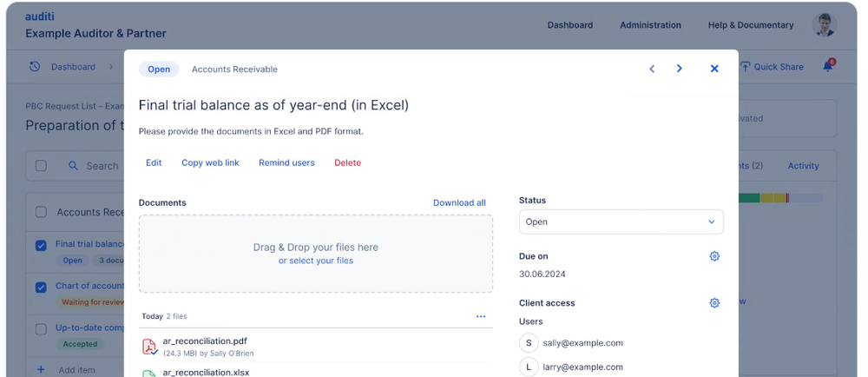
Task: Open the Dashboard menu in the header
Action: click(569, 25)
